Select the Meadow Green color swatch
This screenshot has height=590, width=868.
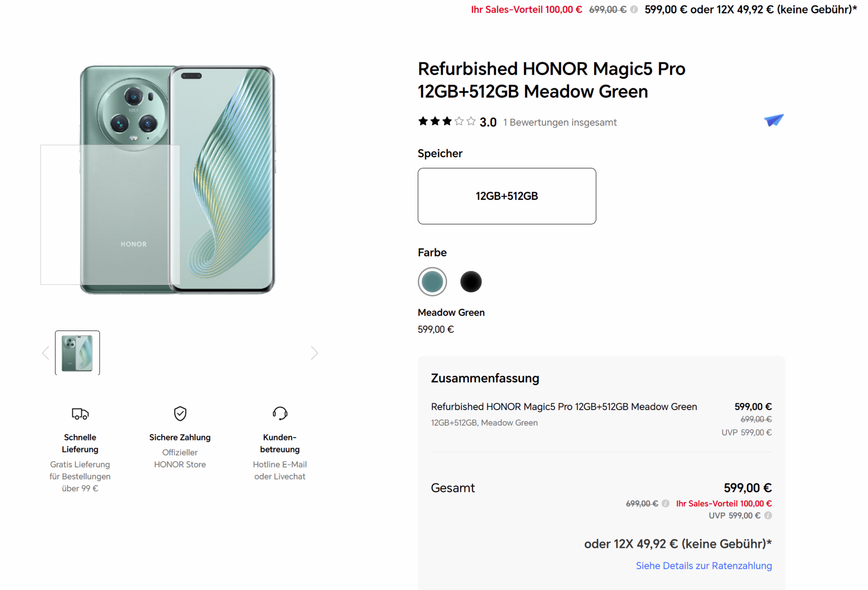432,282
